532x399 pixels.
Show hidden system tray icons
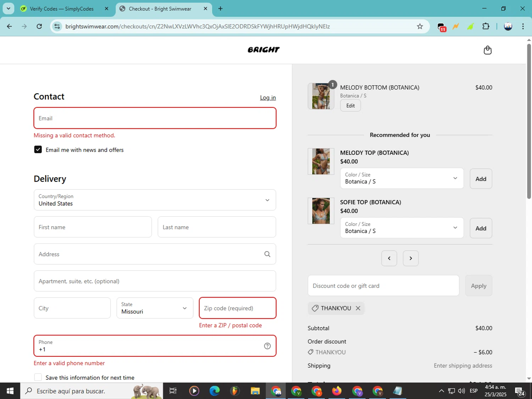[x=441, y=391]
